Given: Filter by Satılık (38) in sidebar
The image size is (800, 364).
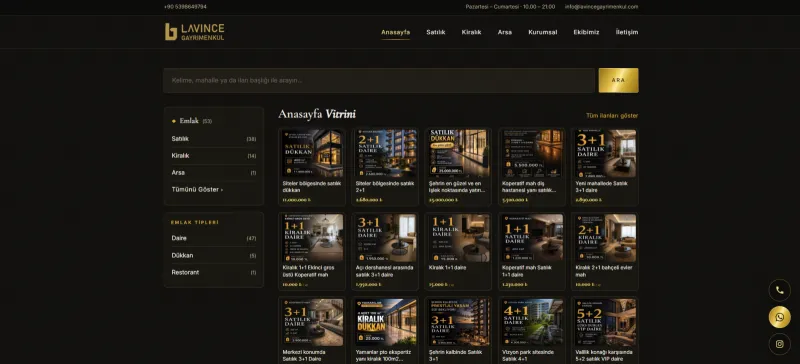Looking at the screenshot, I should (214, 138).
